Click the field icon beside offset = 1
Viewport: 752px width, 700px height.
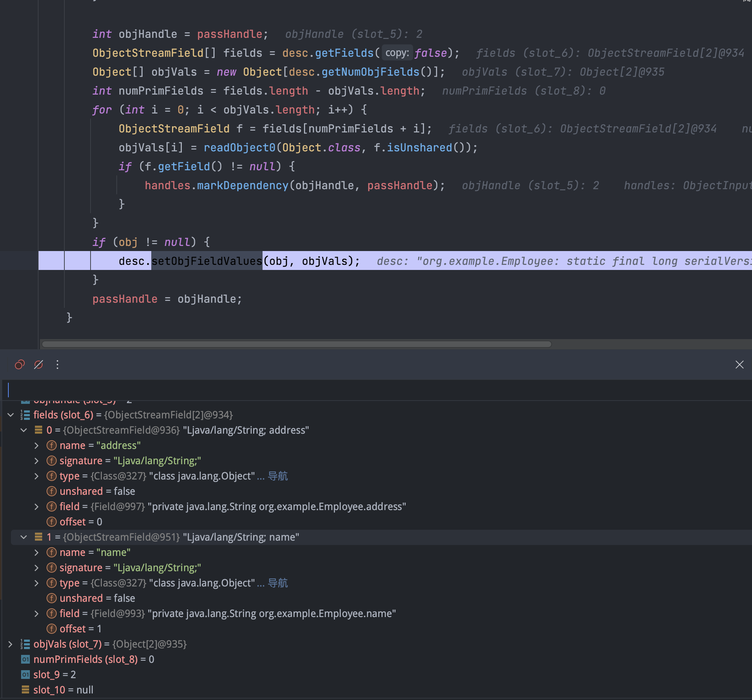pyautogui.click(x=51, y=629)
